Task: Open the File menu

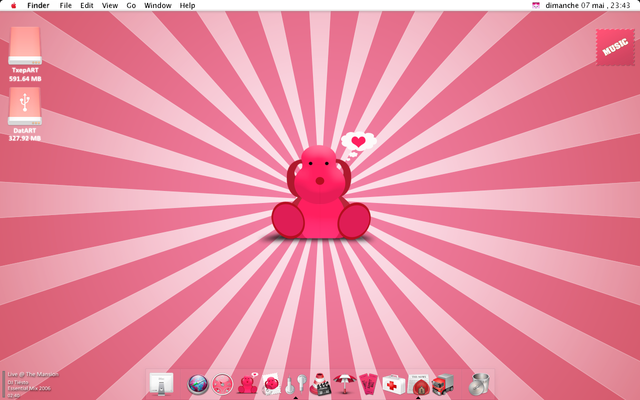Action: [65, 6]
